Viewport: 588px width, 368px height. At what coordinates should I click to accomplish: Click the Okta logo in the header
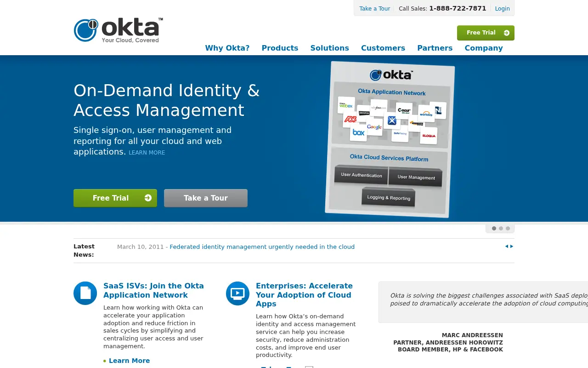(119, 30)
